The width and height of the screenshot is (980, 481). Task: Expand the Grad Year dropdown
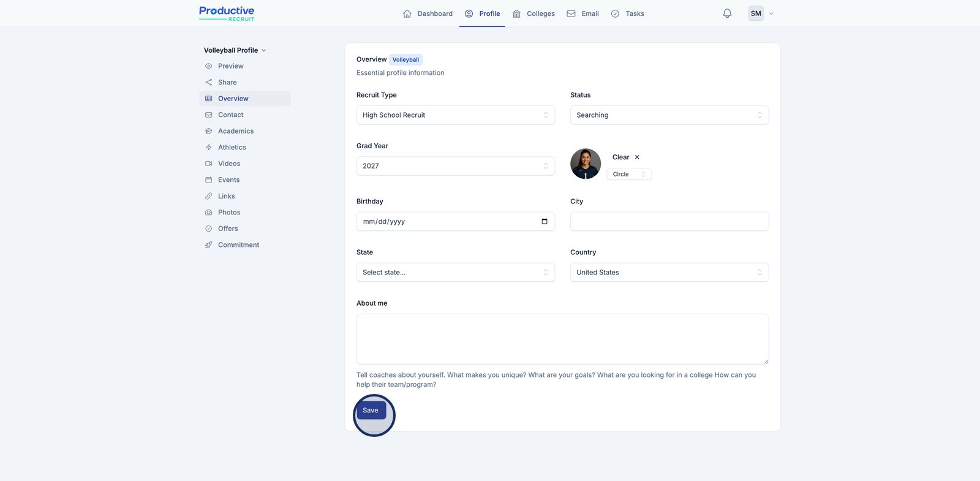point(455,166)
